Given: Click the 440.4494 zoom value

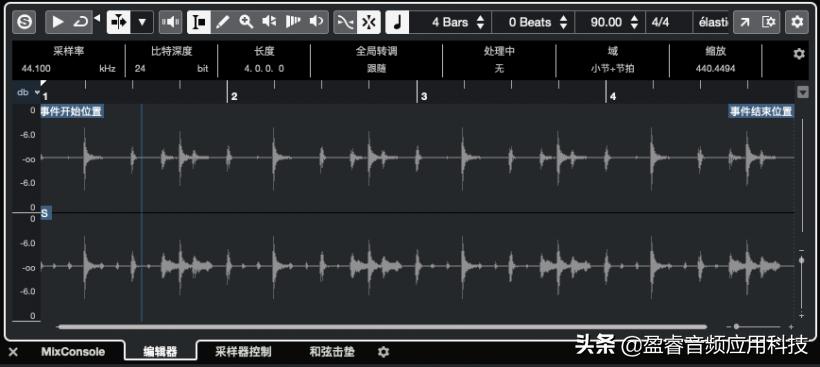Looking at the screenshot, I should pos(715,68).
